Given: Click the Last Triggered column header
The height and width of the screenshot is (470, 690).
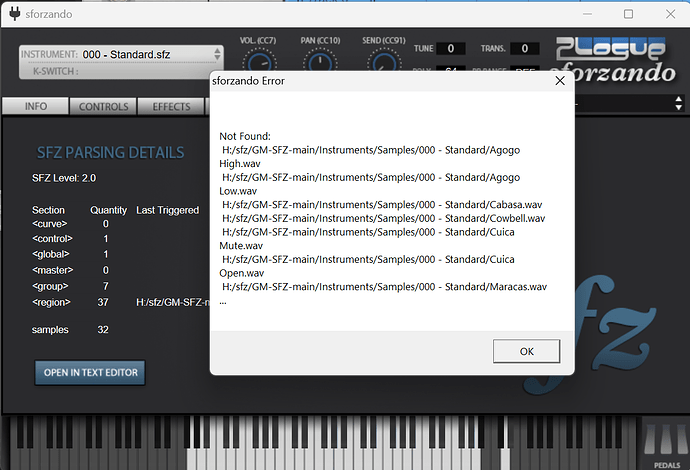Looking at the screenshot, I should (x=167, y=210).
